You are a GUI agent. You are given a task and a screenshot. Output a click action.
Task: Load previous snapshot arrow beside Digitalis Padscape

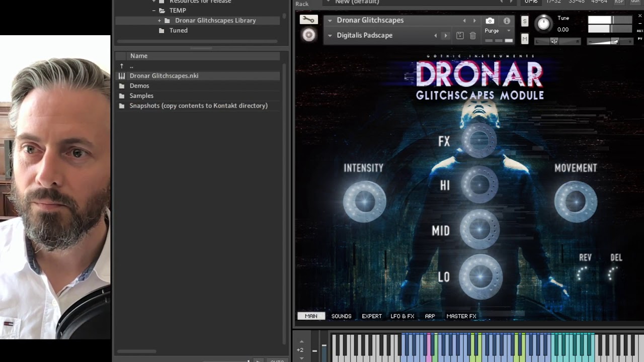click(436, 36)
